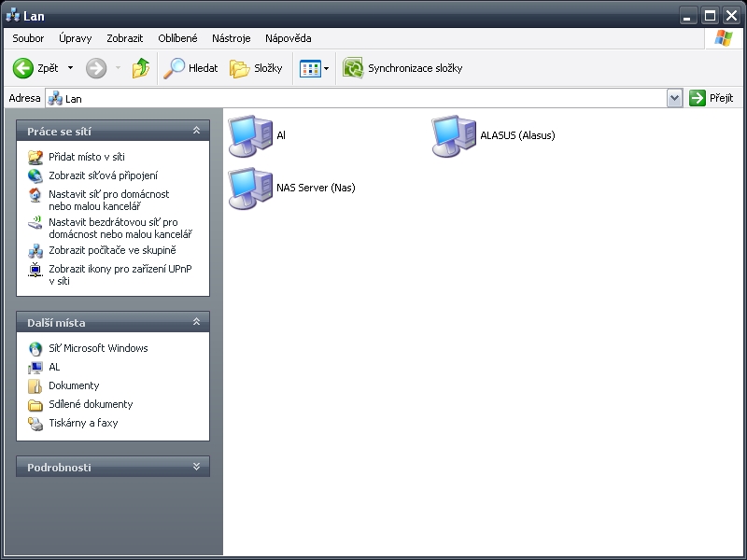Viewport: 747px width, 560px height.
Task: Click the Tiskárny a faxy printer icon
Action: coord(35,424)
